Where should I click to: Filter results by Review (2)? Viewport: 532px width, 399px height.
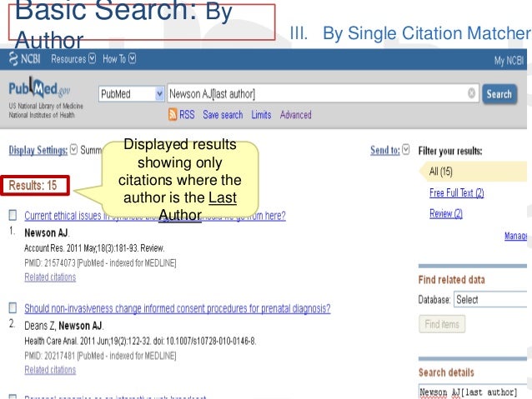coord(446,213)
